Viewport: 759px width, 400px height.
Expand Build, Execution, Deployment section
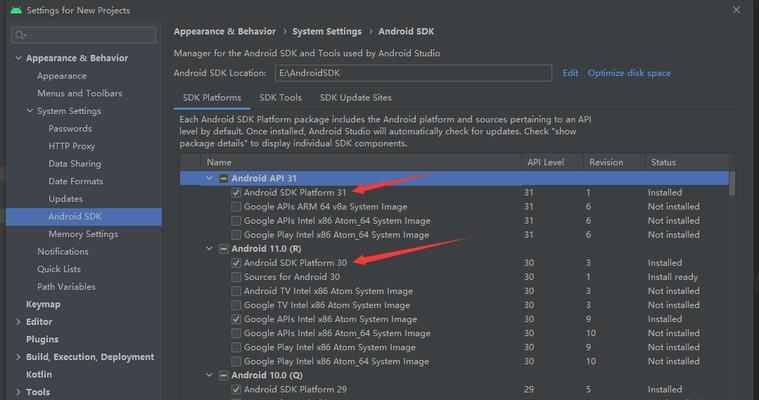coord(18,357)
